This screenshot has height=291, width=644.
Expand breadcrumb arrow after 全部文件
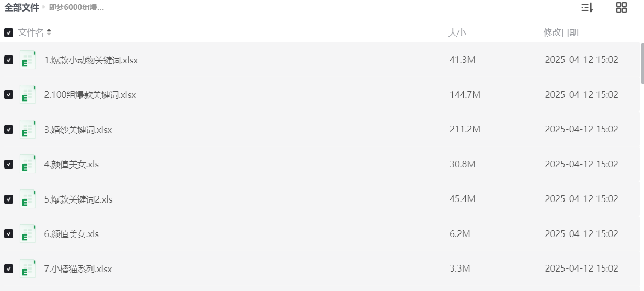click(x=44, y=8)
